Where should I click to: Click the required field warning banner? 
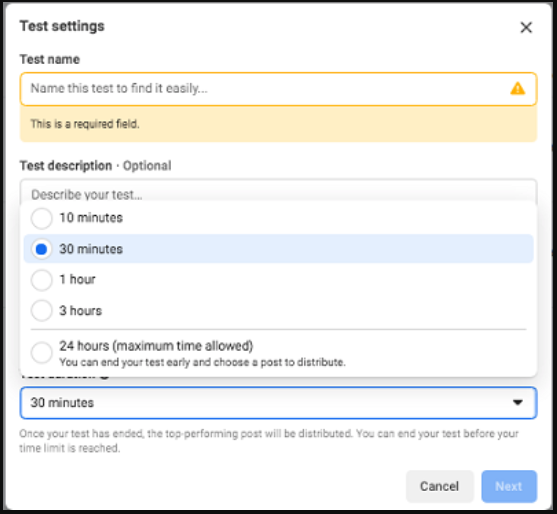(x=278, y=124)
